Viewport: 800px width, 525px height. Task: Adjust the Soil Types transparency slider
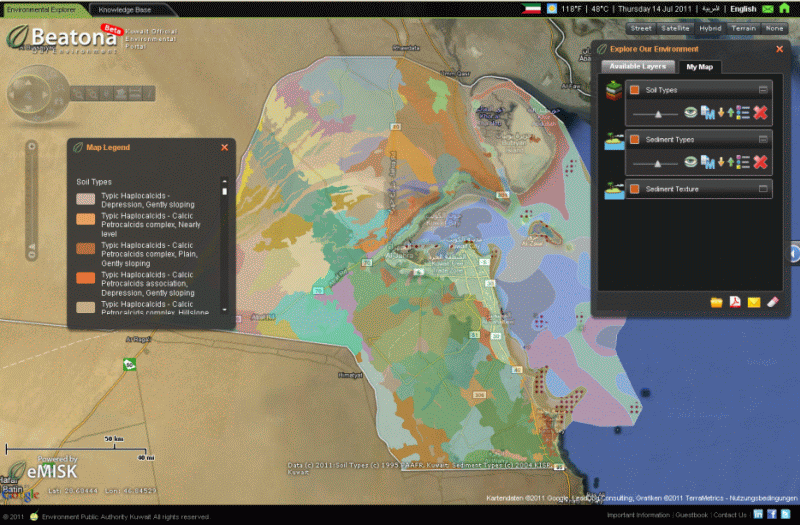658,114
